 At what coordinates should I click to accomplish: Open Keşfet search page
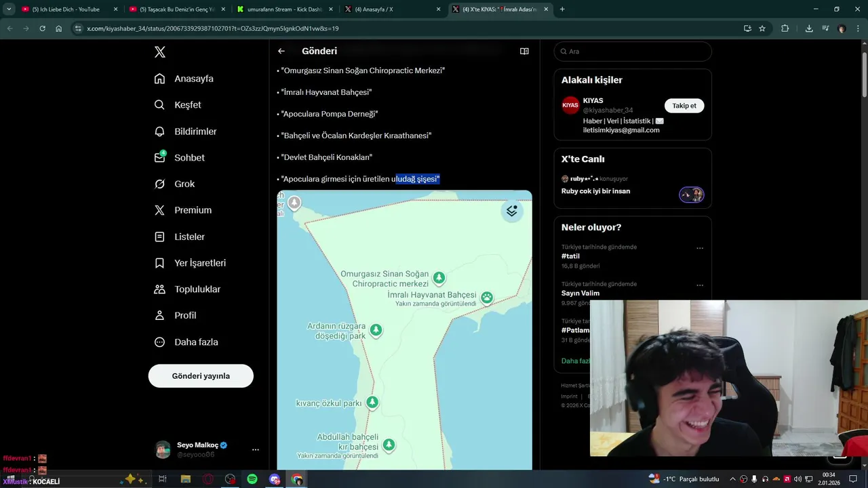(x=178, y=105)
